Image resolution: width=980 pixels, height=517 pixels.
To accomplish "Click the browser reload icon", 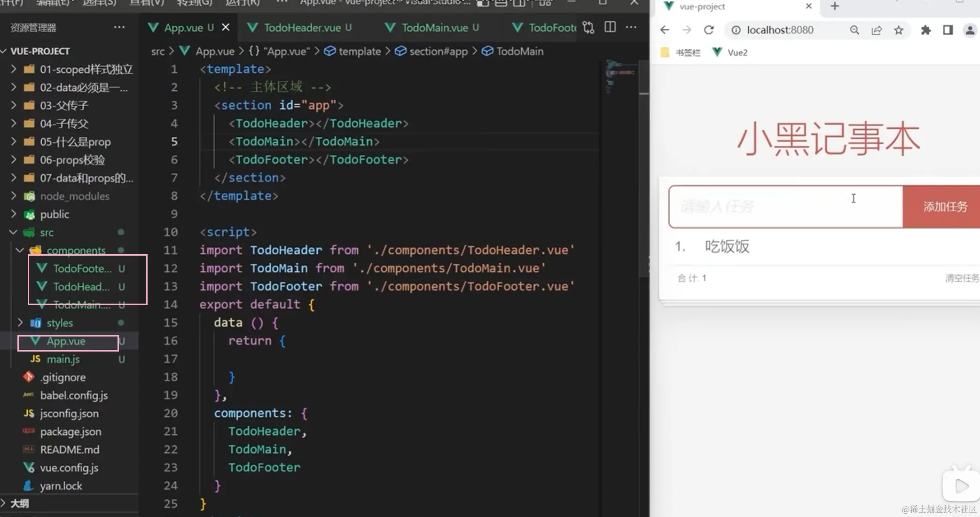I will pyautogui.click(x=709, y=30).
